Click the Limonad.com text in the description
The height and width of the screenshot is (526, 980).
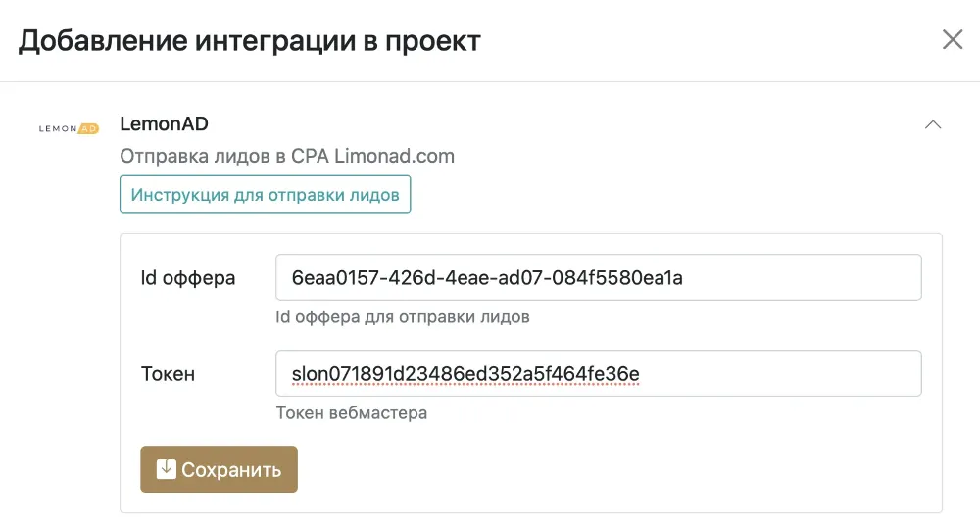[x=394, y=156]
